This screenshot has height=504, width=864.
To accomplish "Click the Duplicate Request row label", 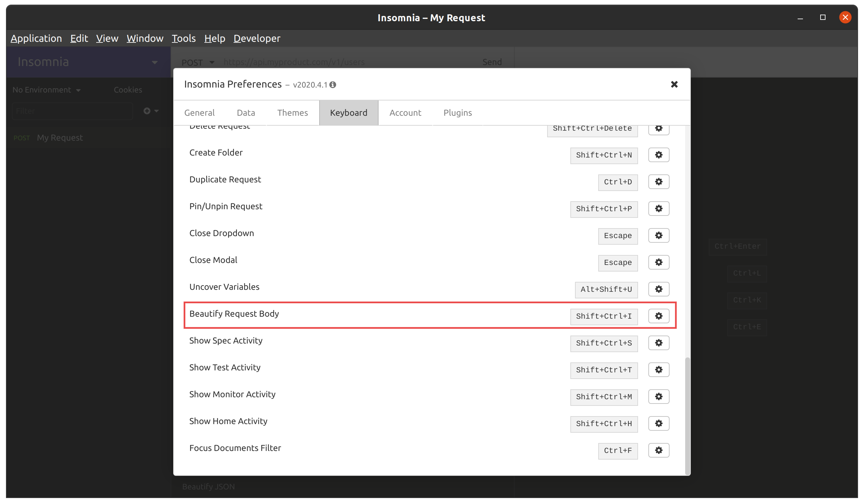I will (x=225, y=179).
